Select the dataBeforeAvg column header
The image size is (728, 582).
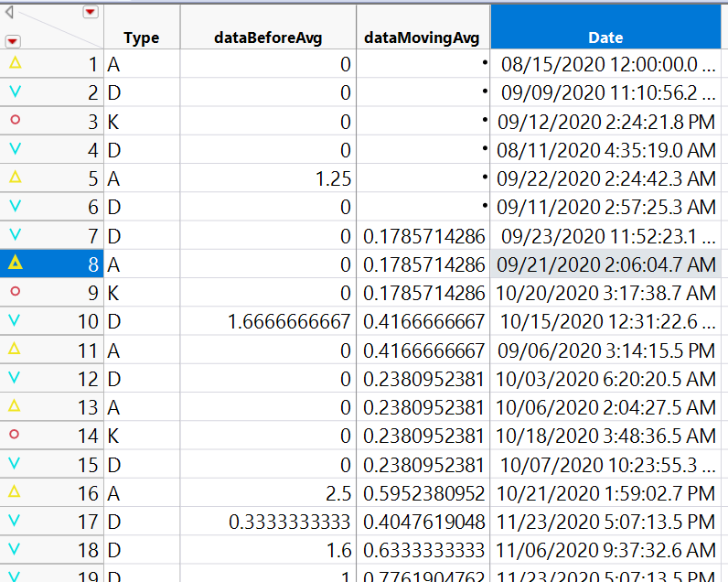point(268,27)
